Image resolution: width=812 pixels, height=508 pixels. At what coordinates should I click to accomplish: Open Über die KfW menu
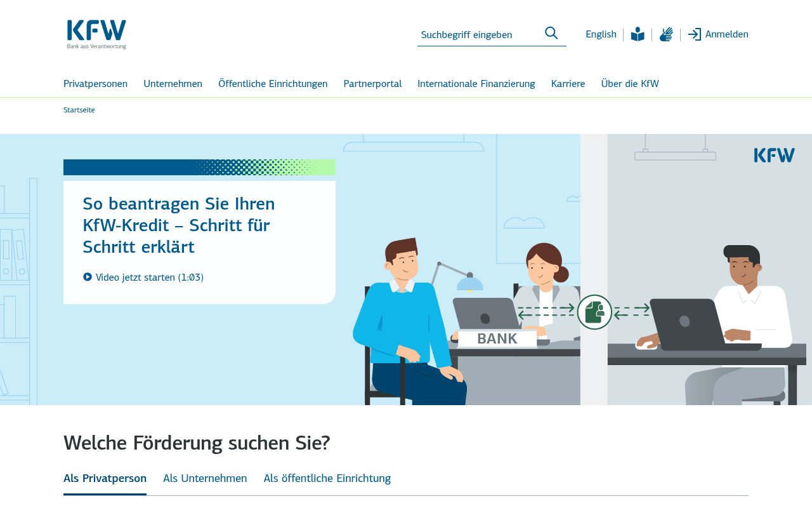pos(630,84)
